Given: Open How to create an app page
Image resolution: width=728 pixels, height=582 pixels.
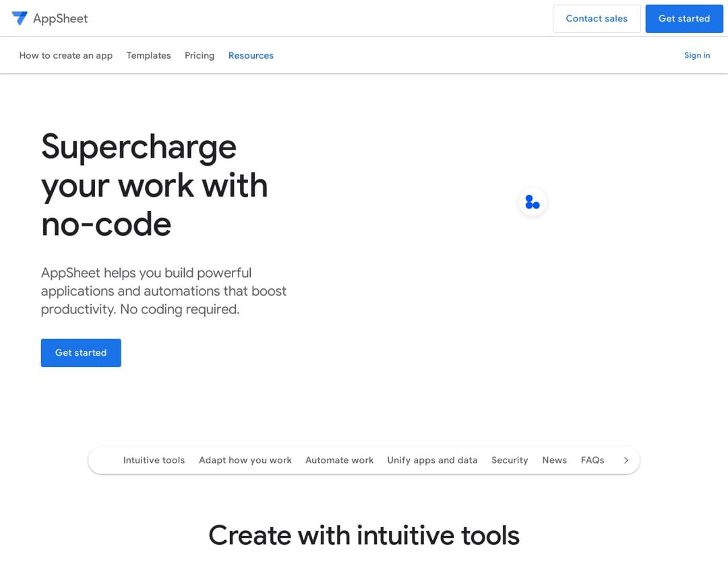Looking at the screenshot, I should point(66,55).
